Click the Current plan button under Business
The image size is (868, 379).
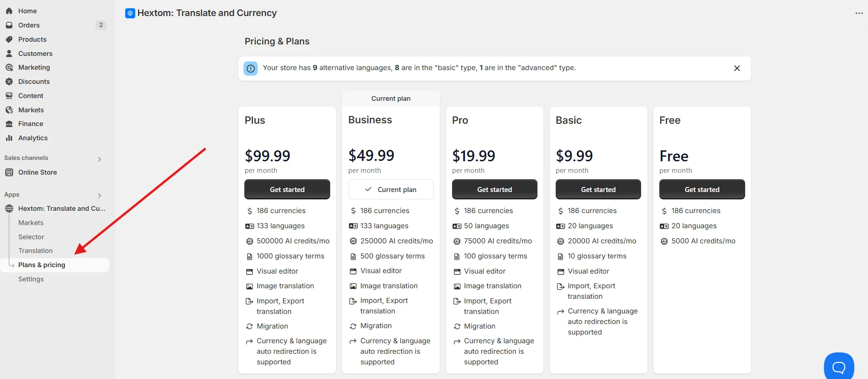391,189
